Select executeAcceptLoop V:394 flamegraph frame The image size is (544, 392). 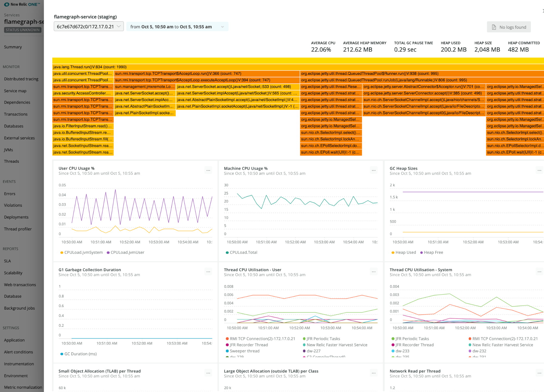click(x=207, y=80)
